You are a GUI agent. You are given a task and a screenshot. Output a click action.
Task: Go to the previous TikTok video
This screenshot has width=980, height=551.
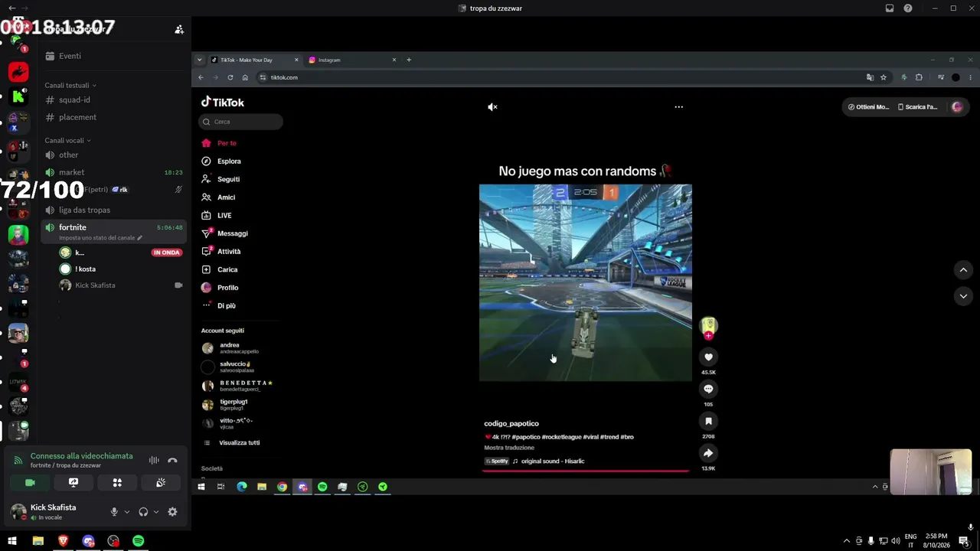963,270
